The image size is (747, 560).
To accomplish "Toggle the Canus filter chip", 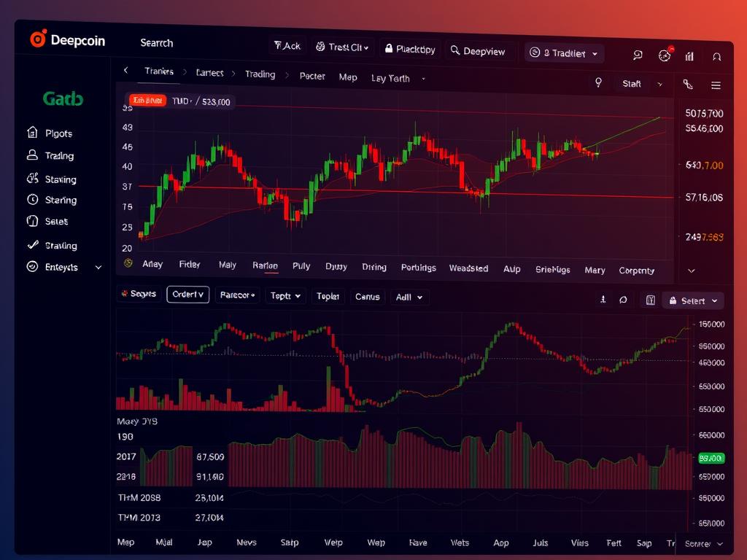I will coord(368,297).
